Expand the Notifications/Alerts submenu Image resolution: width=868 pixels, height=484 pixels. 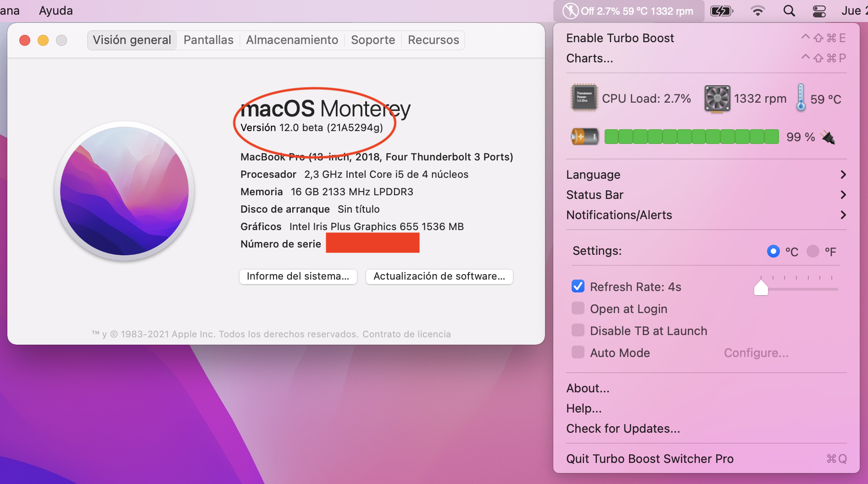click(706, 215)
